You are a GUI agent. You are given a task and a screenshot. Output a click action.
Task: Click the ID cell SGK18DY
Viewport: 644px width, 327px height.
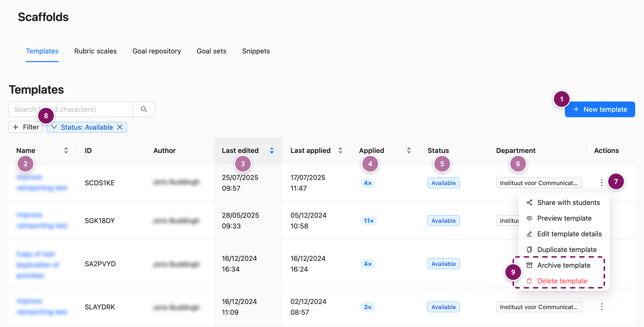100,221
